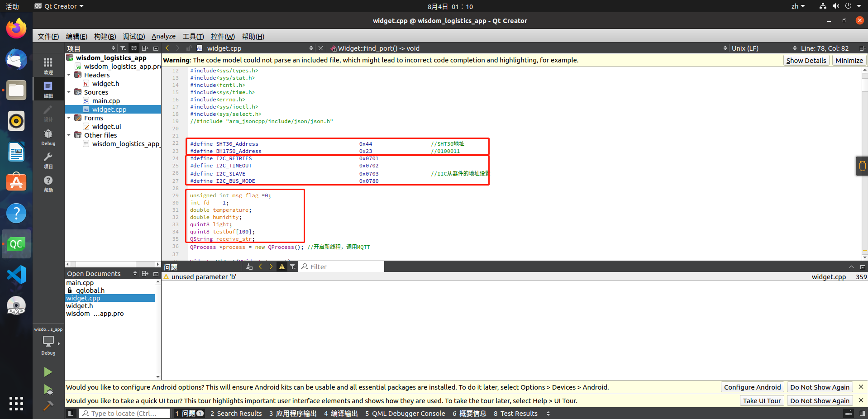Image resolution: width=868 pixels, height=419 pixels.
Task: Toggle the left sidebar visibility
Action: click(x=71, y=413)
